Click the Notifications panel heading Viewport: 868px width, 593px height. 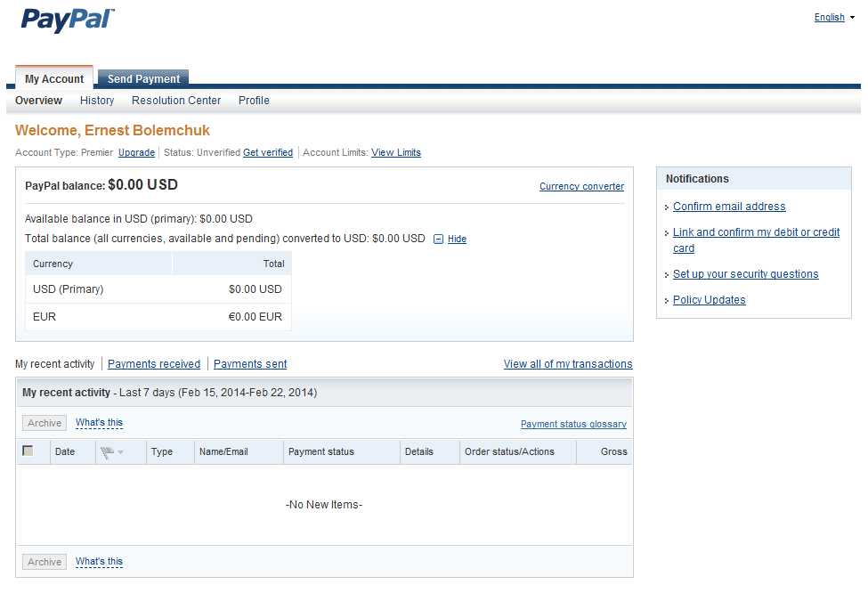[697, 179]
